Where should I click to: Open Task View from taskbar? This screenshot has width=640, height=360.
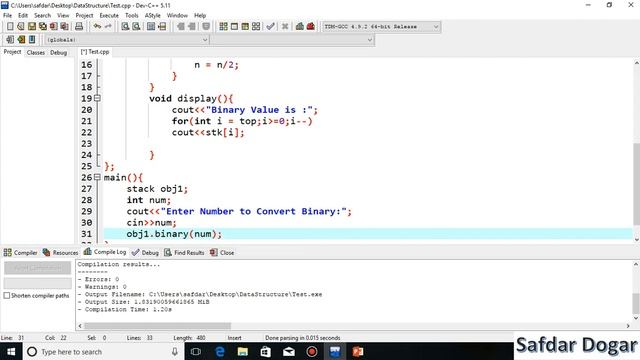[196, 351]
